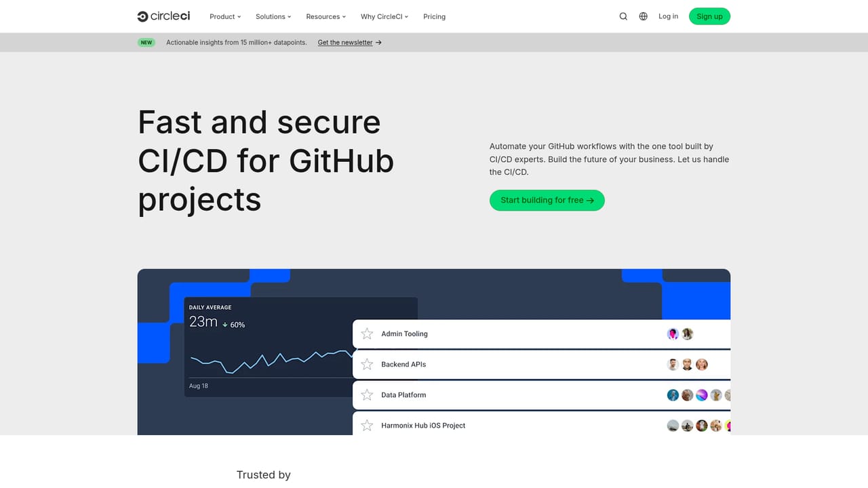This screenshot has width=868, height=488.
Task: Click the first avatar in Admin Tooling row
Action: [673, 333]
